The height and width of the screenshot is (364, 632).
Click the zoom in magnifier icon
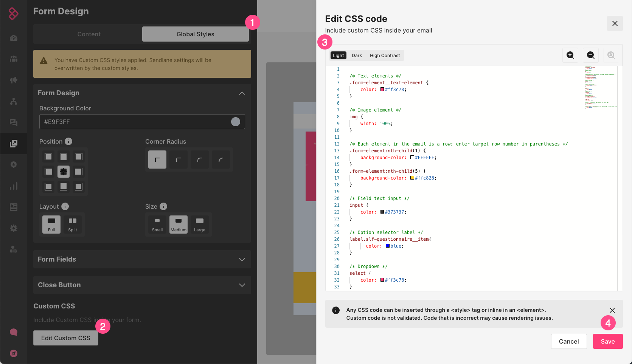570,55
